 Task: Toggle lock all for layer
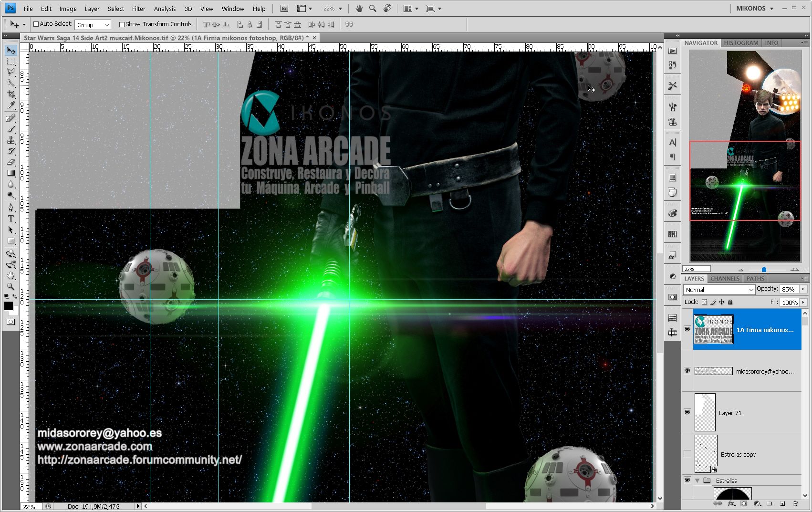[x=730, y=302]
